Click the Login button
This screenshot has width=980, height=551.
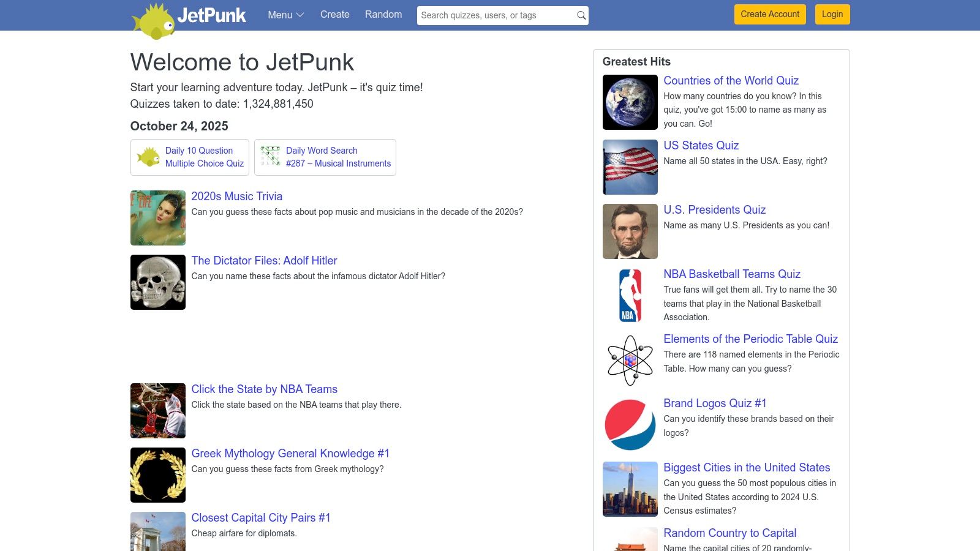click(x=832, y=14)
